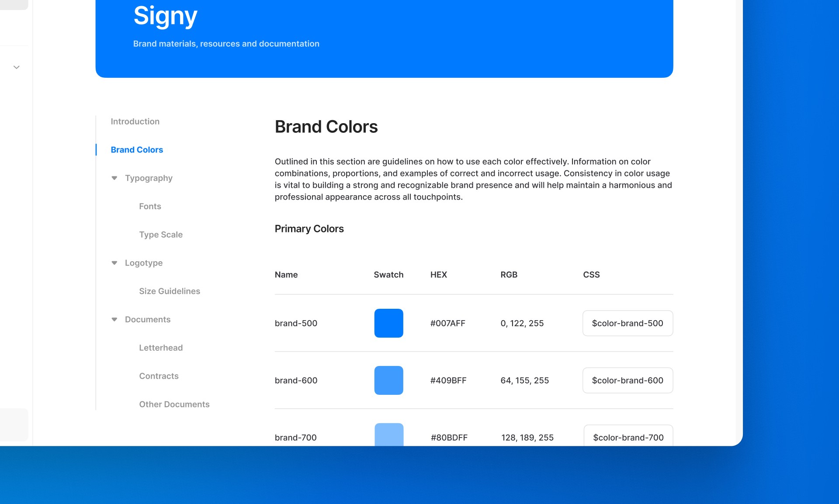The width and height of the screenshot is (839, 504).
Task: Open the Typography nav item
Action: tap(149, 178)
